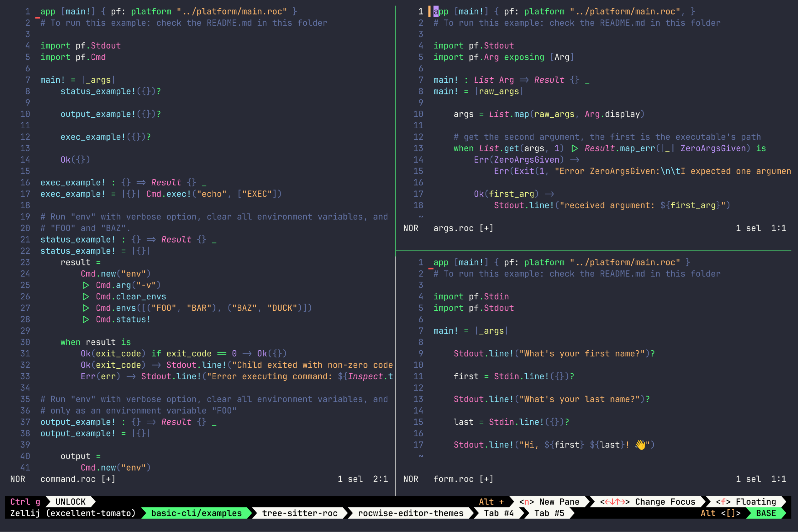
Task: Click 'main! : List Arg => Result {} _' in args.roc
Action: (511, 80)
